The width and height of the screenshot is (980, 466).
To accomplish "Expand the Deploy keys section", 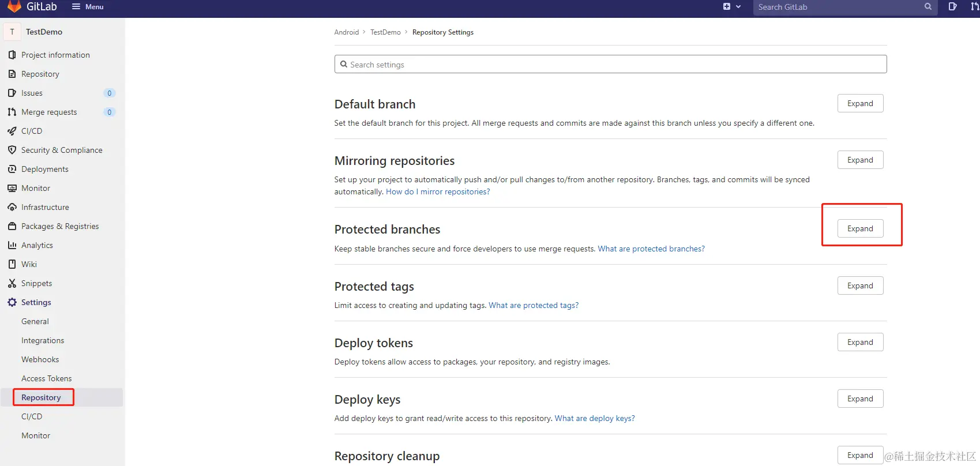I will (x=860, y=399).
